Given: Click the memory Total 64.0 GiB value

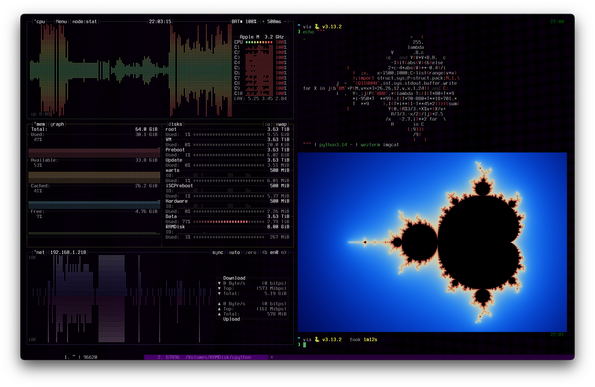Looking at the screenshot, I should 146,129.
